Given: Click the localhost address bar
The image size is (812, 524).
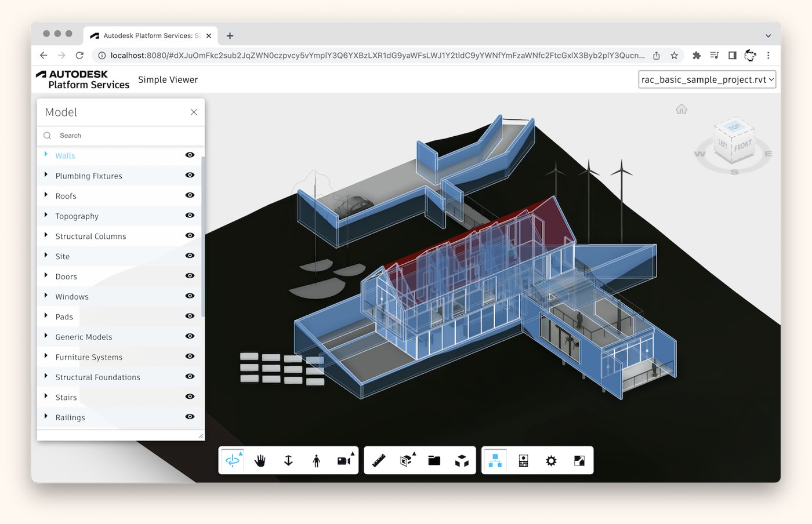Looking at the screenshot, I should [x=377, y=55].
